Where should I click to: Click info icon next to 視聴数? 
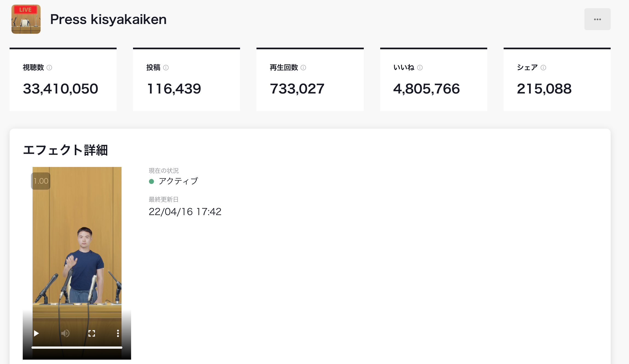[x=49, y=68]
